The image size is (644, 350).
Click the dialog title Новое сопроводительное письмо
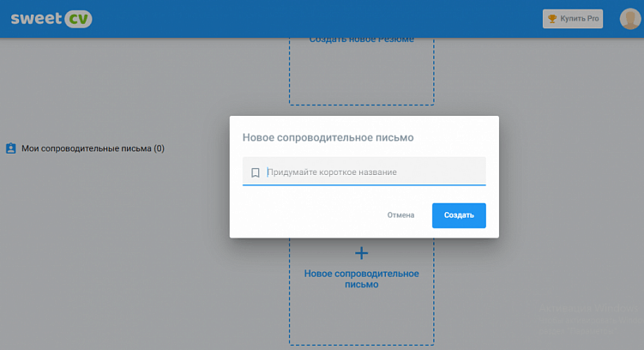(328, 137)
